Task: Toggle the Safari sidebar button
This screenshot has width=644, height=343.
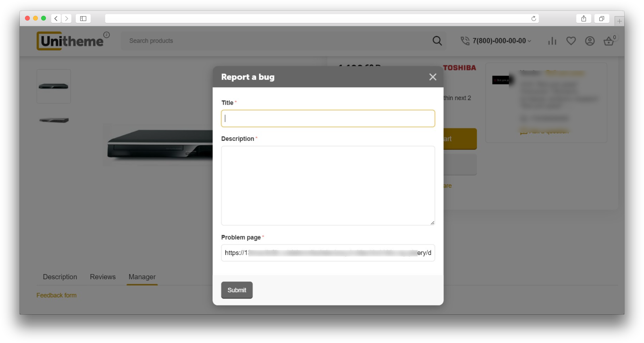Action: 83,19
